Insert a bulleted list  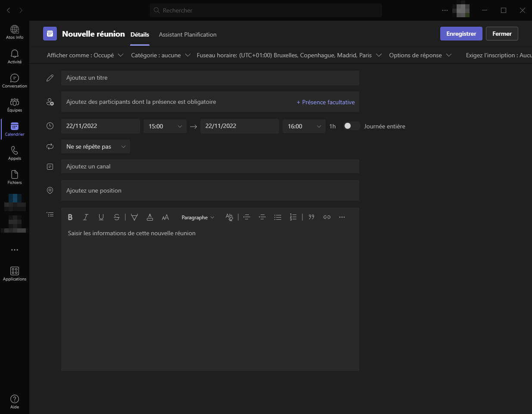278,217
